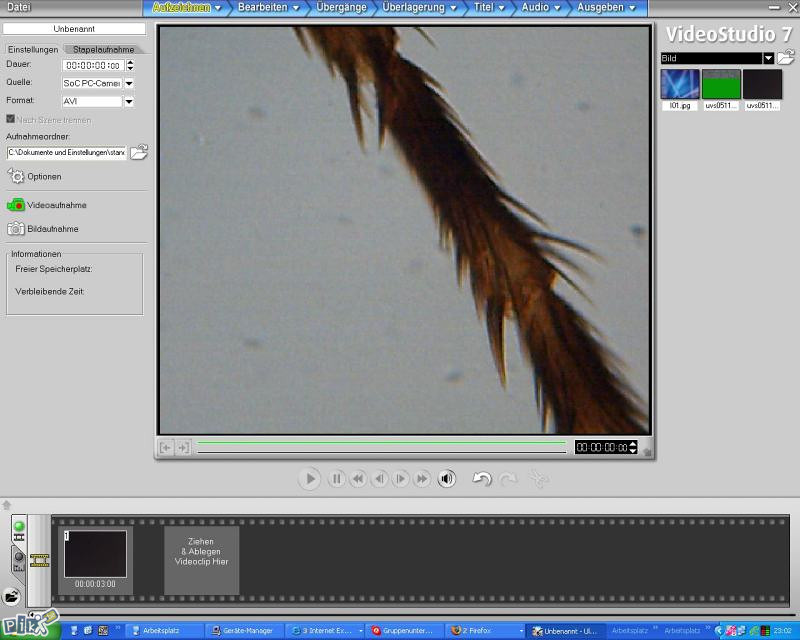The height and width of the screenshot is (640, 800).
Task: Adjust Dauer duration spinner
Action: 130,65
